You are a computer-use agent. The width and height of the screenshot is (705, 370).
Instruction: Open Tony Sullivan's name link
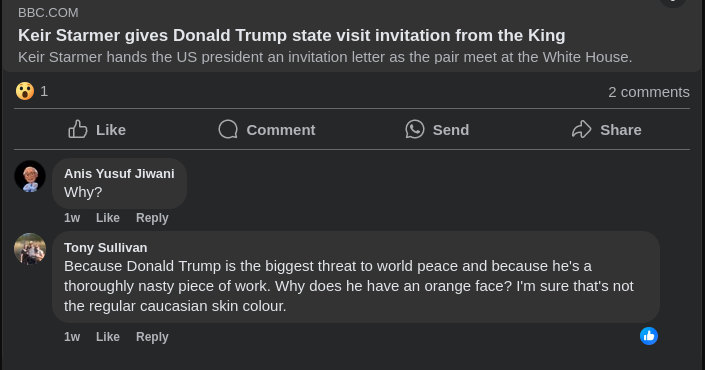click(x=106, y=248)
